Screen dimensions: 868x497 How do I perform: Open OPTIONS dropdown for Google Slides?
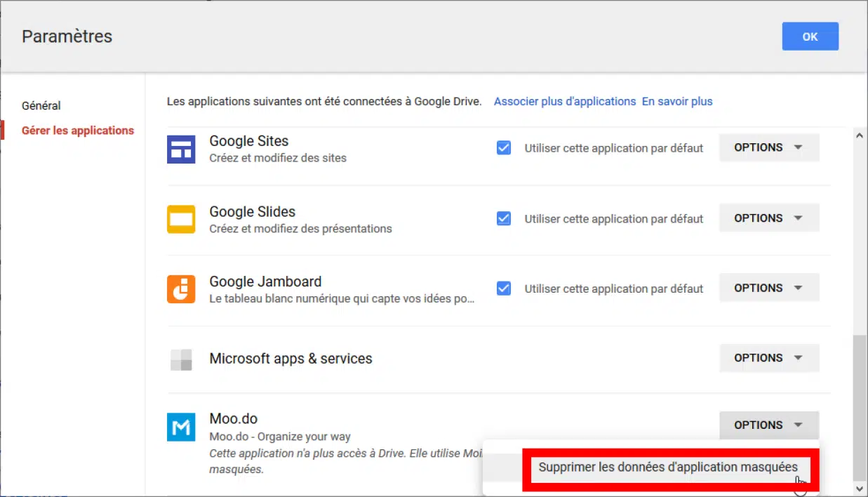[769, 218]
